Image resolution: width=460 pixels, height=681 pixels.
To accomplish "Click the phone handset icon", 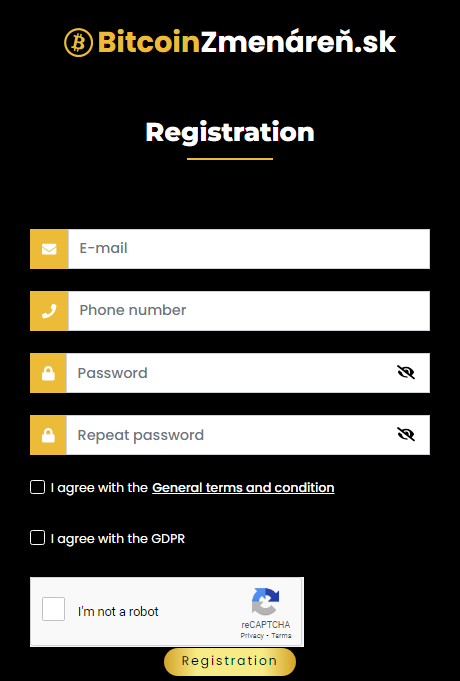I will pos(49,311).
